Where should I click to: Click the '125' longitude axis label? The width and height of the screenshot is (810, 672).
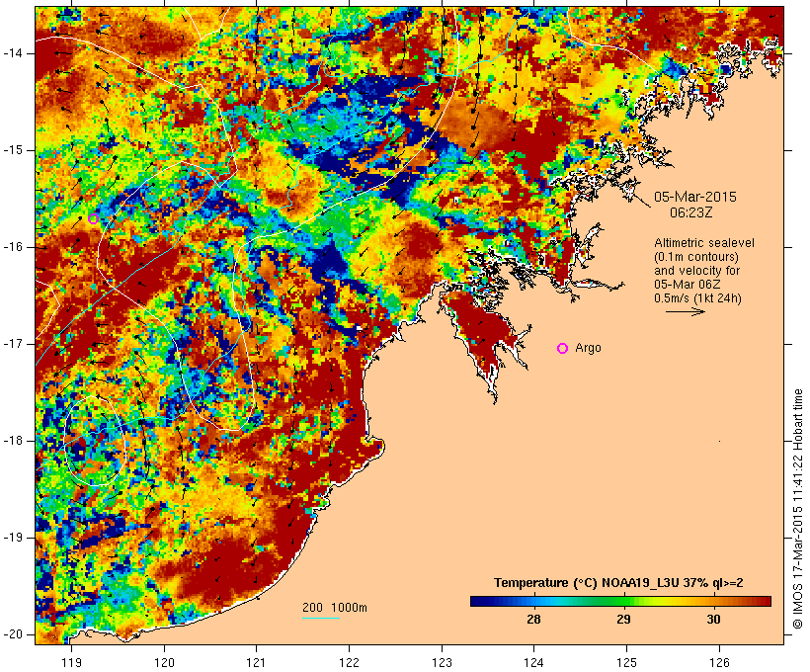tap(626, 662)
